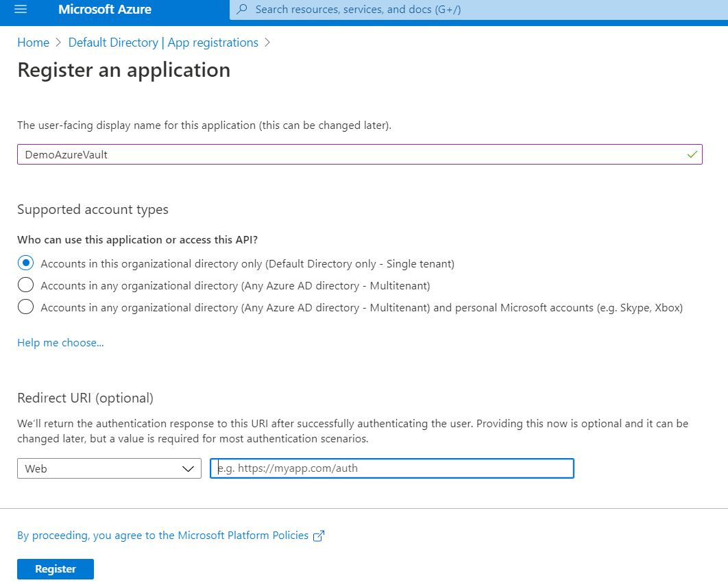The image size is (728, 587).
Task: Click the user-facing display name description
Action: 204,125
